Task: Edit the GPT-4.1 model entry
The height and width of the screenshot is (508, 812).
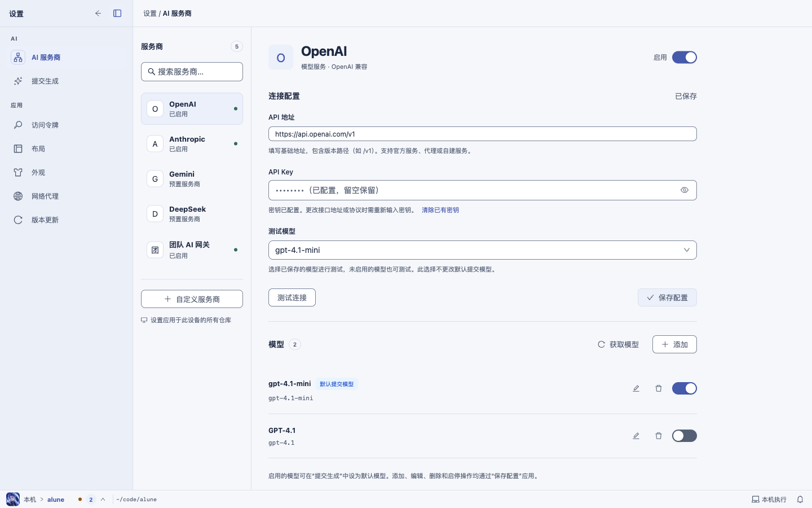Action: click(636, 436)
